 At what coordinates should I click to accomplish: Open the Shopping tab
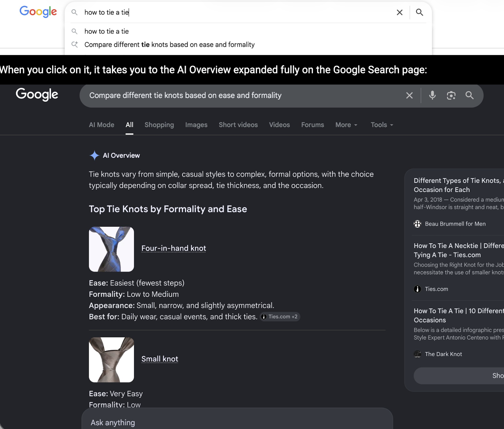coord(159,125)
